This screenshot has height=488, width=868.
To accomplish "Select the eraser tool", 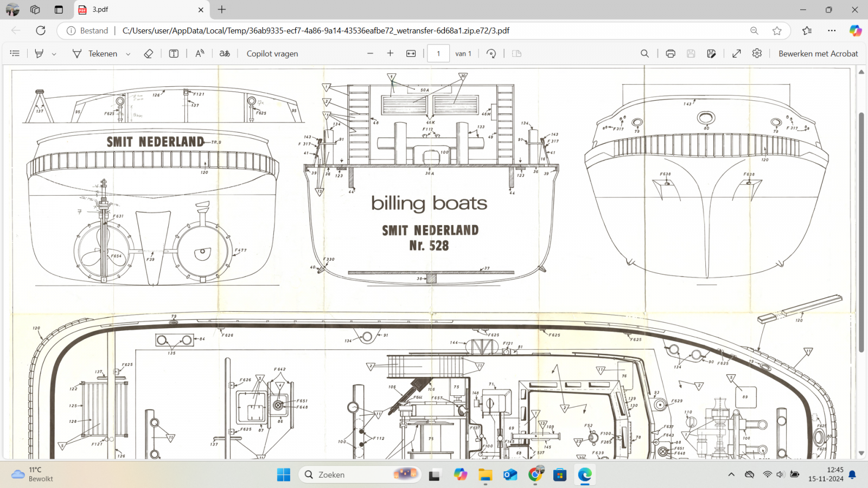I will (148, 53).
